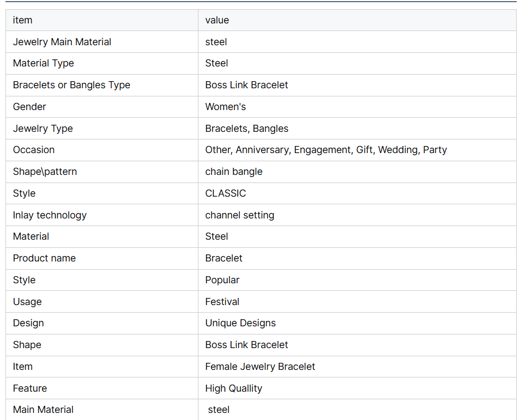Click the 'Female Jewelry Bracelet' value
This screenshot has width=520, height=420.
[x=260, y=367]
